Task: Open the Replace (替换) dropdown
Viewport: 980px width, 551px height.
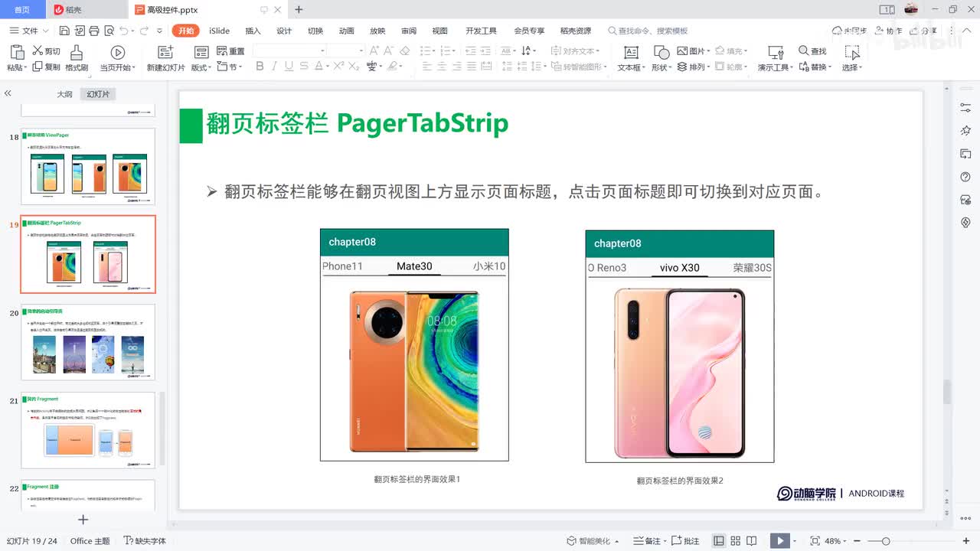Action: click(815, 67)
